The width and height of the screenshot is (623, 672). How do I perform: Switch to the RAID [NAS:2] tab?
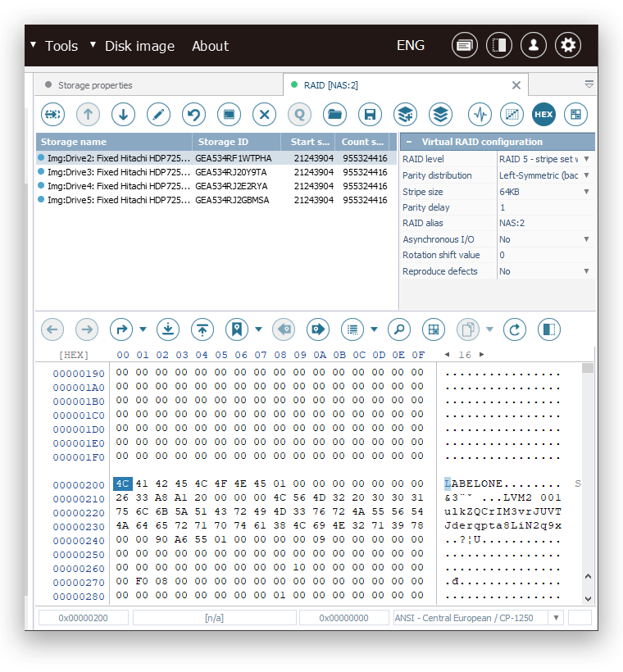(x=405, y=85)
